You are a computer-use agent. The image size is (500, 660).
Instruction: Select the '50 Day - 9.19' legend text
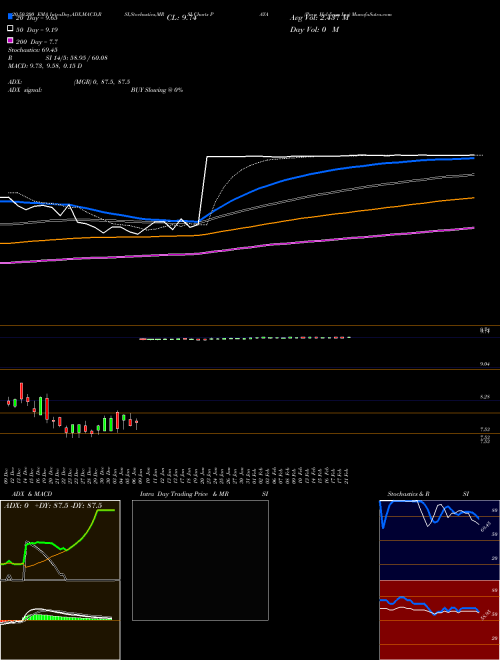click(37, 30)
